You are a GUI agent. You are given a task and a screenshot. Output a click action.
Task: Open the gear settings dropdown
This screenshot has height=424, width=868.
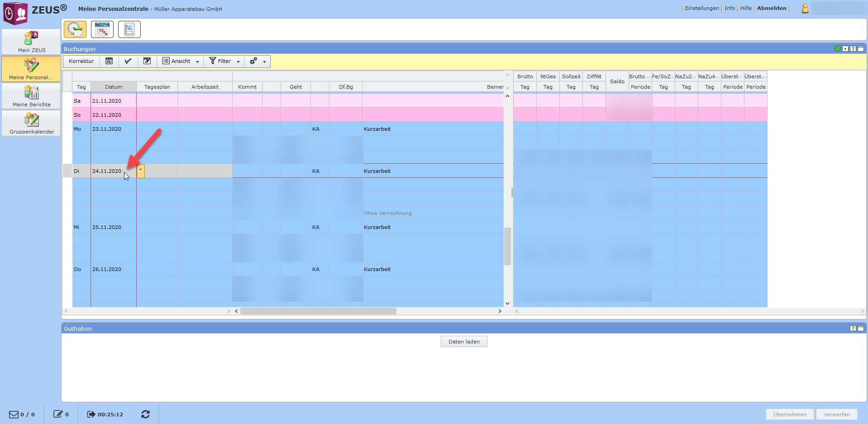(x=258, y=61)
